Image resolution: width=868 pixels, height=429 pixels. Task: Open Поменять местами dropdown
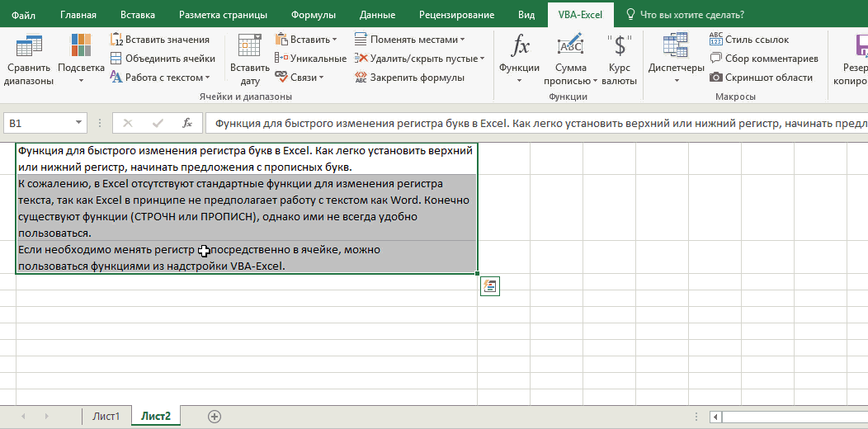tap(409, 40)
